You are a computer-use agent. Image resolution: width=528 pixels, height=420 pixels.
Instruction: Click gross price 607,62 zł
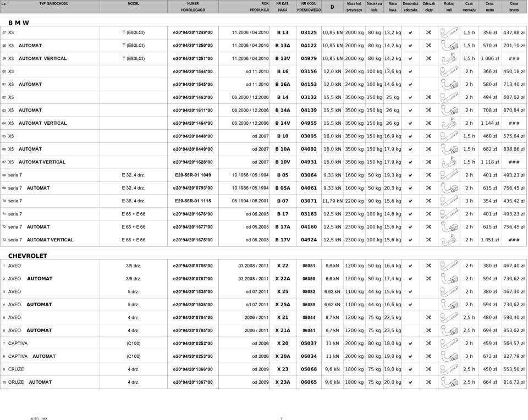[514, 97]
